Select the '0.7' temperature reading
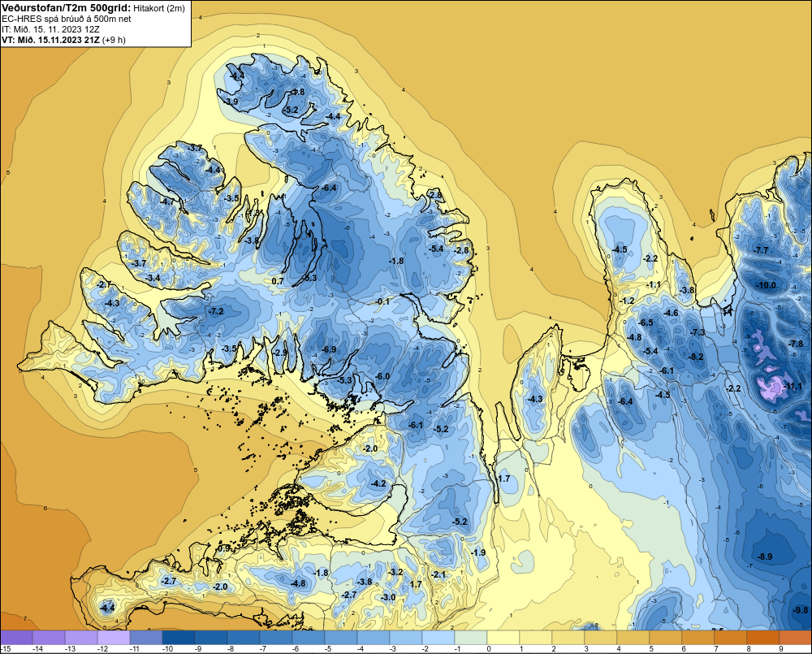This screenshot has width=812, height=654. tap(278, 281)
